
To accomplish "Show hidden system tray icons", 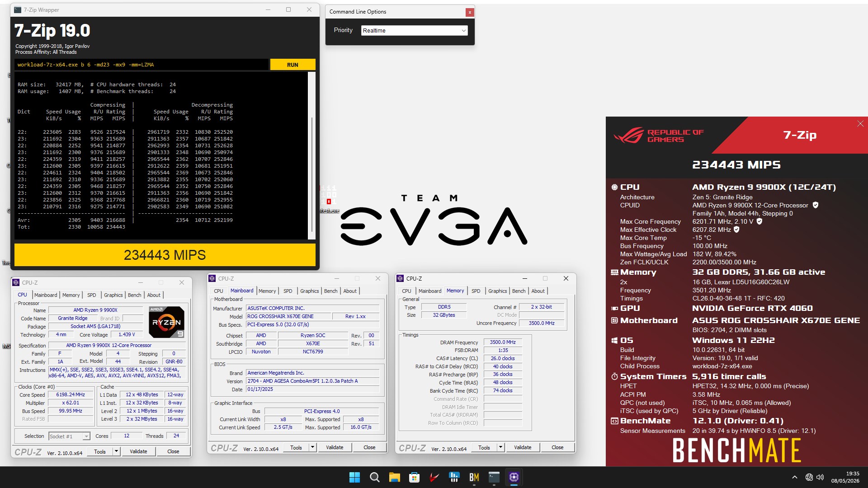I will [x=795, y=477].
